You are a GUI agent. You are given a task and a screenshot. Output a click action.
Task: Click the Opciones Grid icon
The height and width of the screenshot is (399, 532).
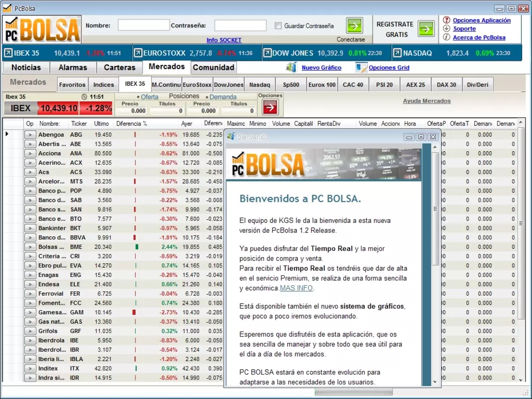tap(361, 67)
